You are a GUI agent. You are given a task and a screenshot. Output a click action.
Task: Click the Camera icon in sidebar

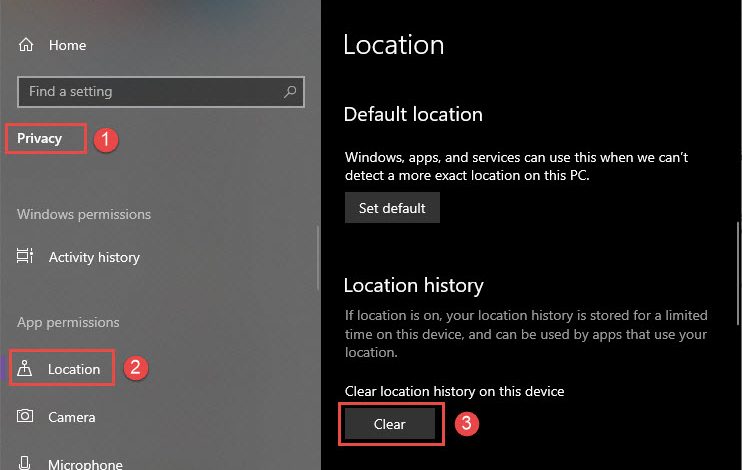(x=25, y=416)
